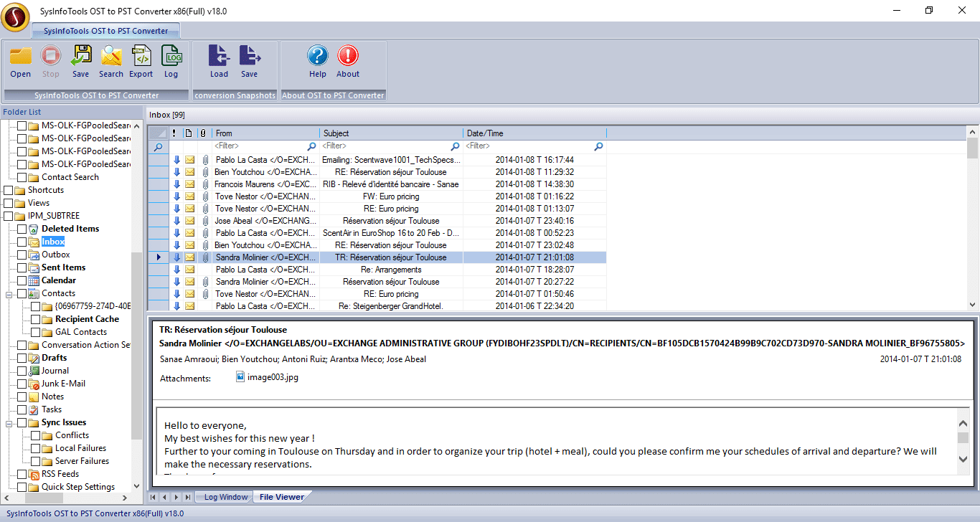Screen dimensions: 980x522
Task: Sort by the From column header
Action: (x=266, y=133)
